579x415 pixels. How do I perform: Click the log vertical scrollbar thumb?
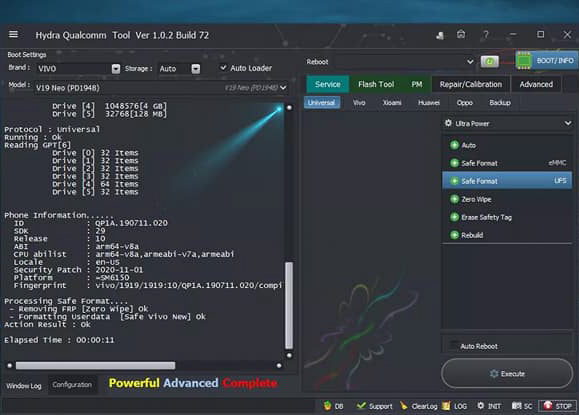click(289, 305)
